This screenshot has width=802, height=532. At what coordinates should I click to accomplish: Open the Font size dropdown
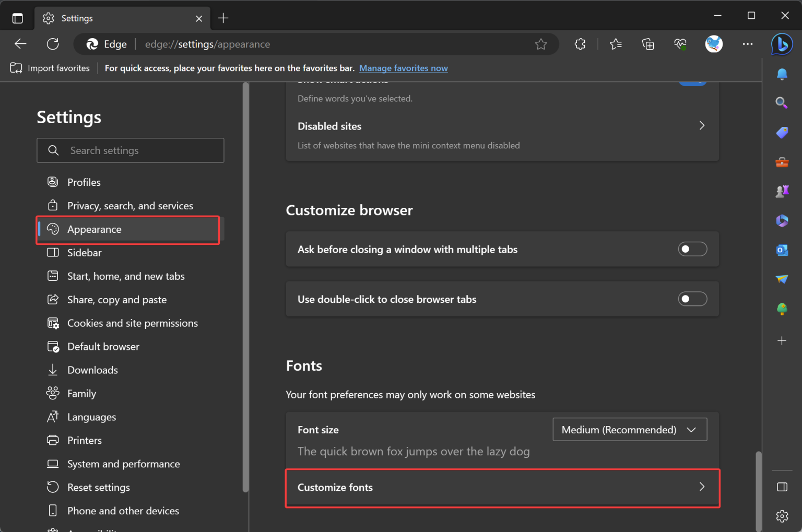[629, 429]
